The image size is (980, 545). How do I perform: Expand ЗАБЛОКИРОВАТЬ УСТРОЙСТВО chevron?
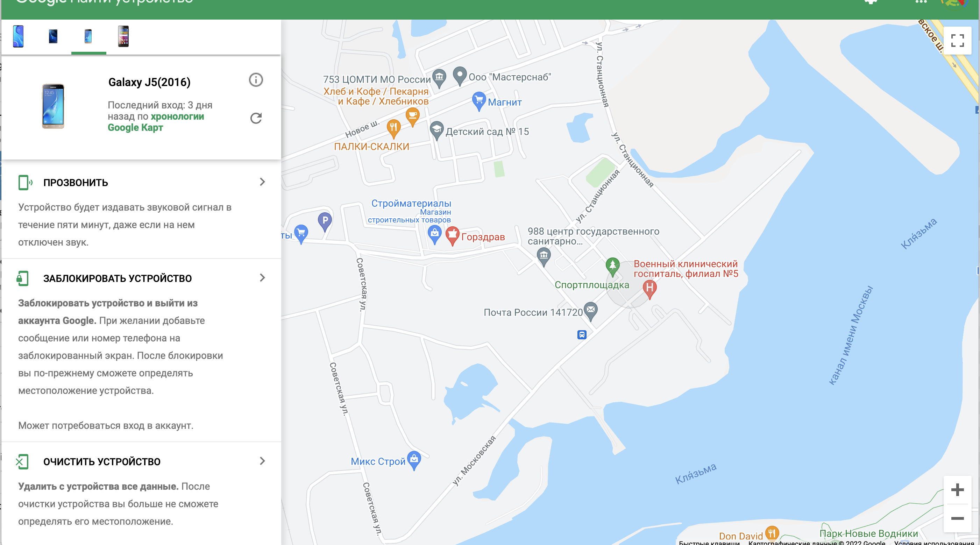262,278
